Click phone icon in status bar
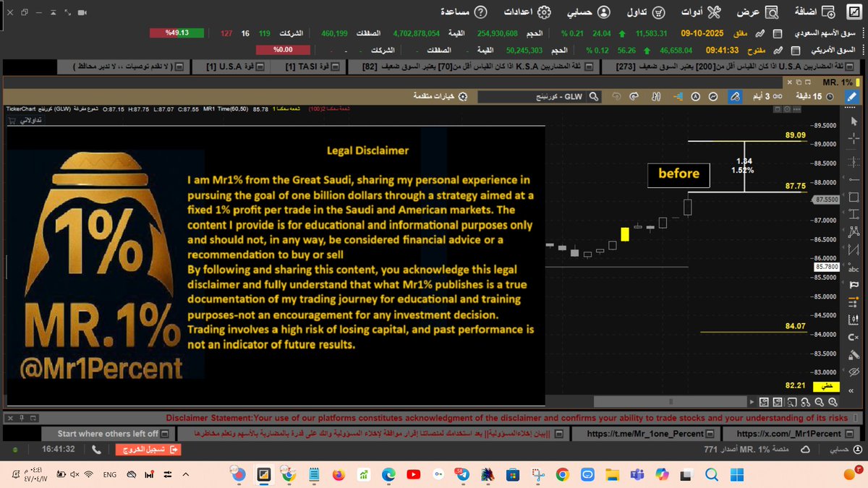The height and width of the screenshot is (488, 868). 98,450
